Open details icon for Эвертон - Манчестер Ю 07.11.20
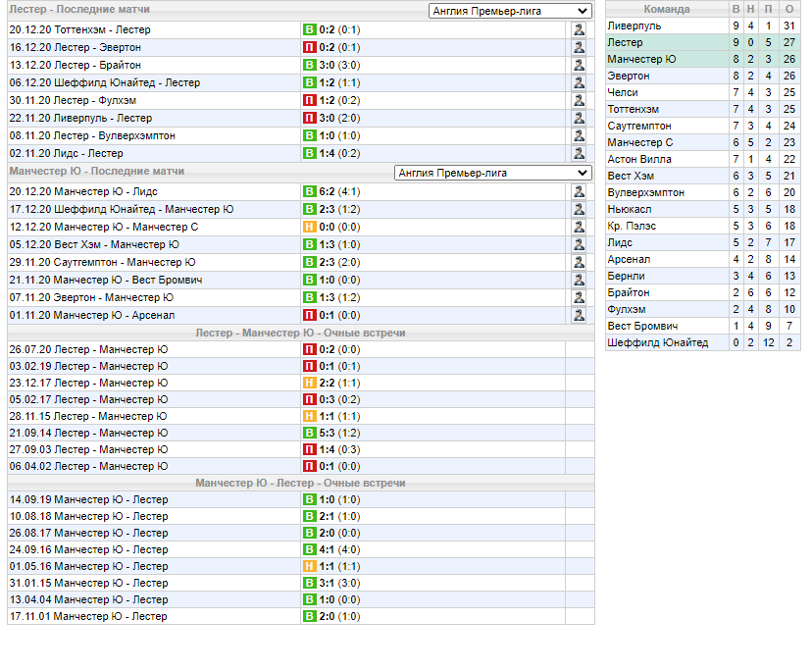This screenshot has width=812, height=671. [579, 297]
